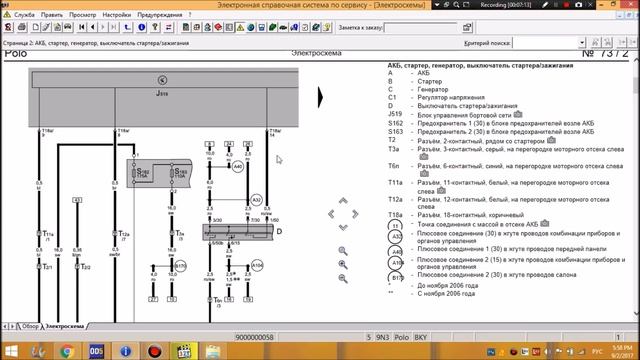Click the A104 connection circle in the diagram
This screenshot has height=360, width=640.
tap(257, 265)
